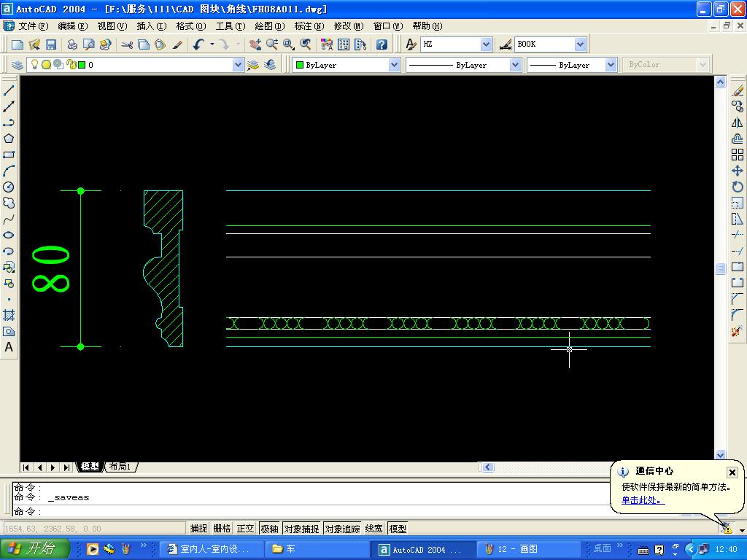The width and height of the screenshot is (747, 560).
Task: Click the Windows 开始 Start button
Action: coord(35,549)
